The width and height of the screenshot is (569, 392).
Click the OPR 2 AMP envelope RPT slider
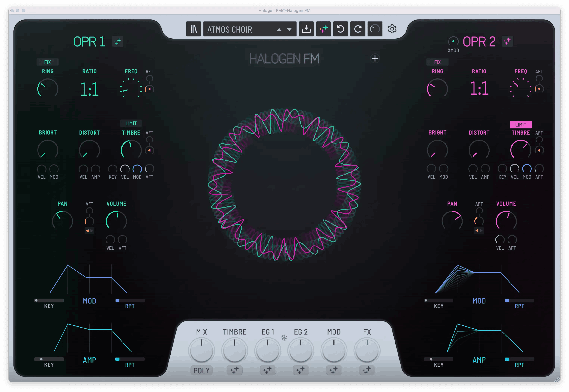tap(519, 359)
